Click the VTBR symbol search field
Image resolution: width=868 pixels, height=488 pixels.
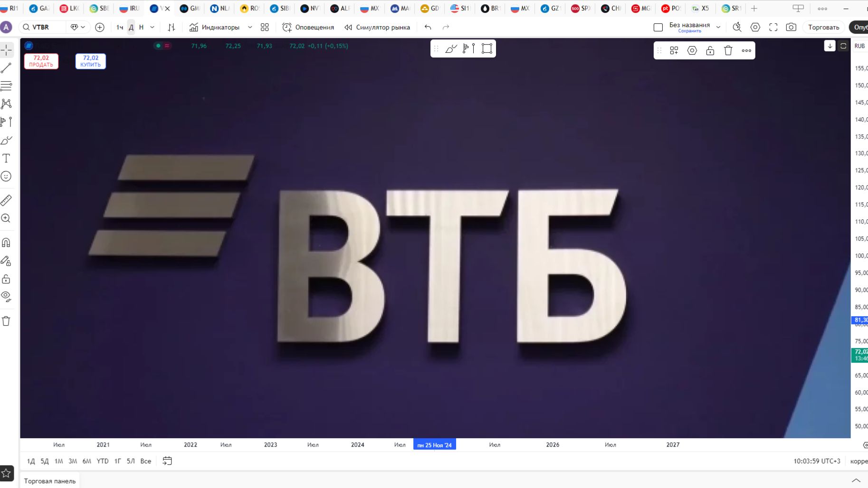pyautogui.click(x=42, y=27)
